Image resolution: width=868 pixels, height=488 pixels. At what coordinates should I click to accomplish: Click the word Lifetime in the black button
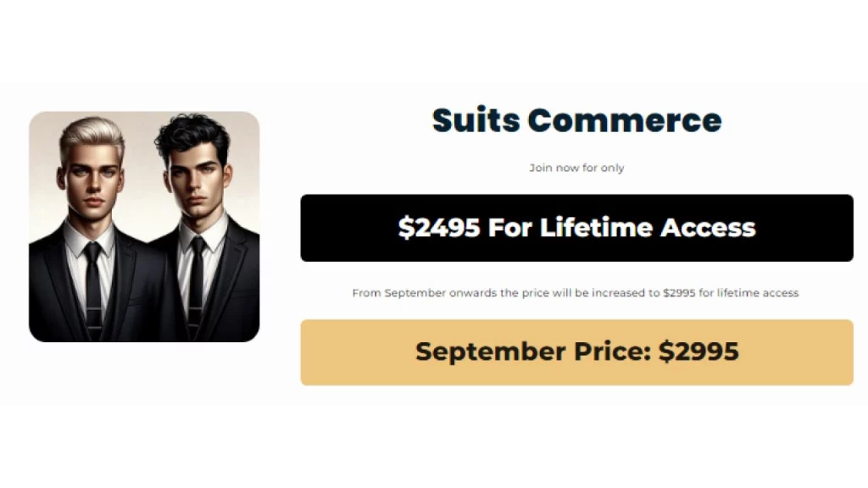coord(592,227)
